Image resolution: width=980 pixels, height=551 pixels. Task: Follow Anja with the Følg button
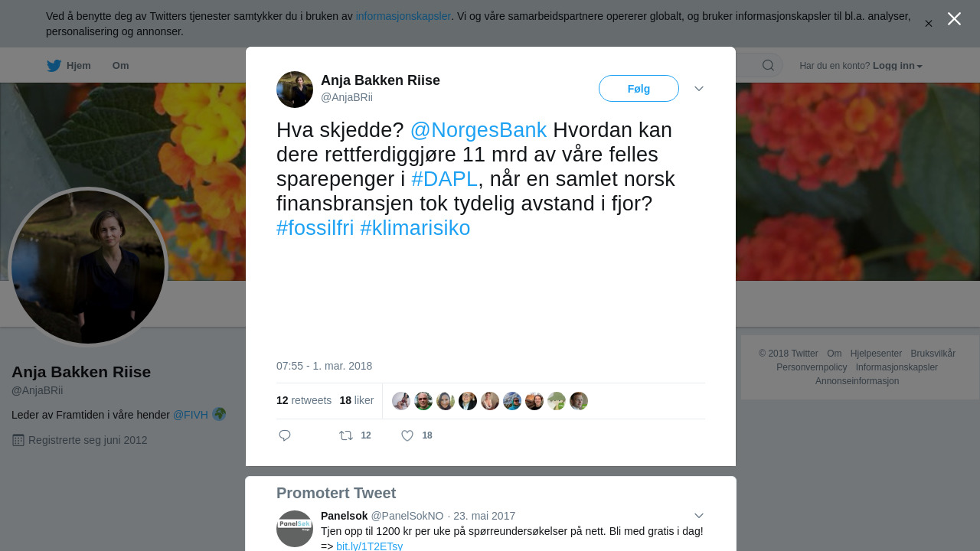point(639,89)
